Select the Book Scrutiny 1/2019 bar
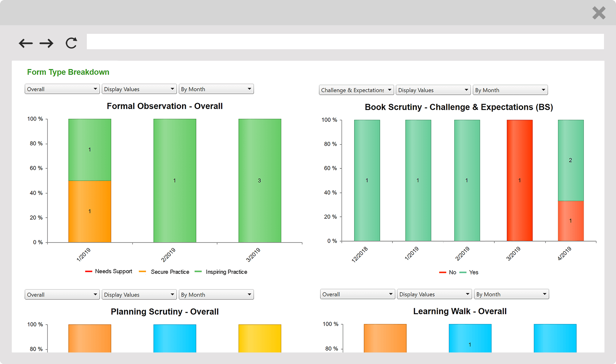 coord(418,180)
